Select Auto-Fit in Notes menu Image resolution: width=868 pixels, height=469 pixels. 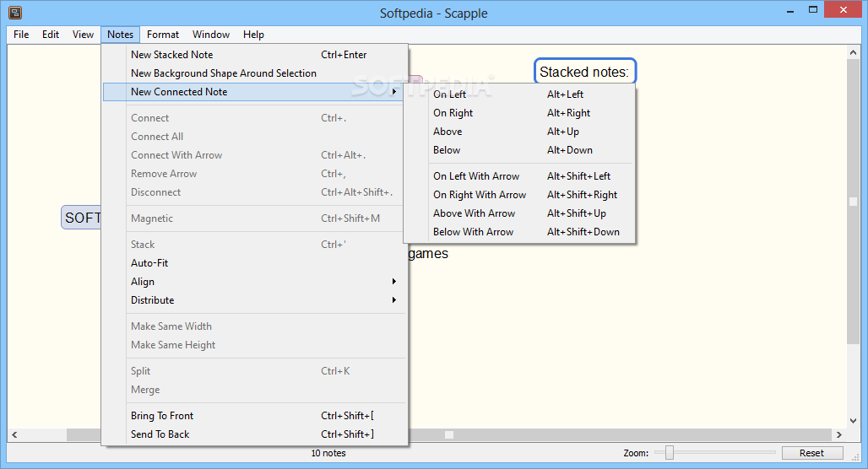coord(255,263)
